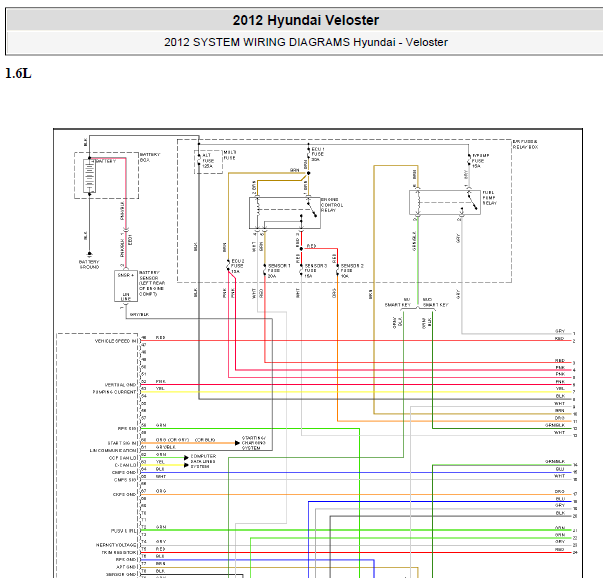Click the battery sensor component box
Image resolution: width=603 pixels, height=578 pixels.
click(x=126, y=286)
